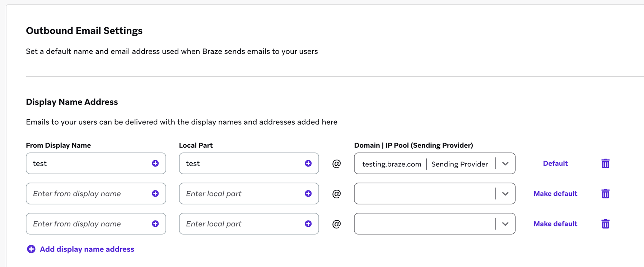Click plus icon in second display name field

click(x=155, y=194)
